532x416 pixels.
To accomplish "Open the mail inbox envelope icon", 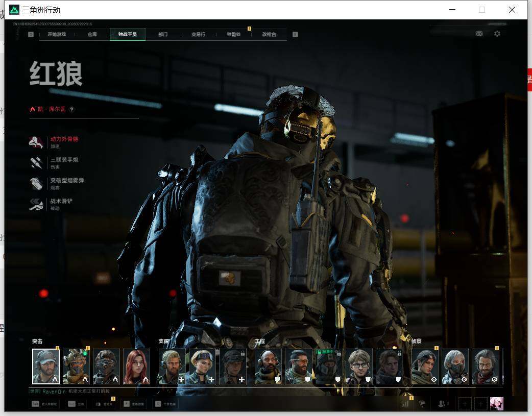I will 479,34.
